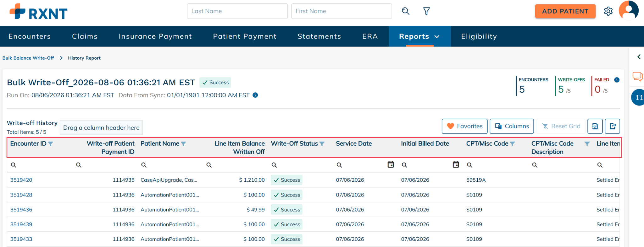This screenshot has width=644, height=247.
Task: Focus the Last Name search field
Action: click(237, 11)
